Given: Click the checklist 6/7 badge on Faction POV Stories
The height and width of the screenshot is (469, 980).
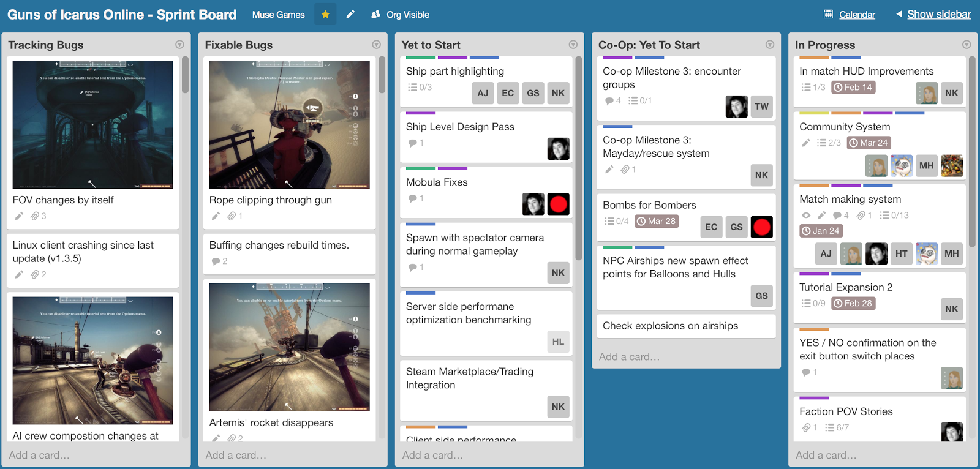Looking at the screenshot, I should pos(837,427).
